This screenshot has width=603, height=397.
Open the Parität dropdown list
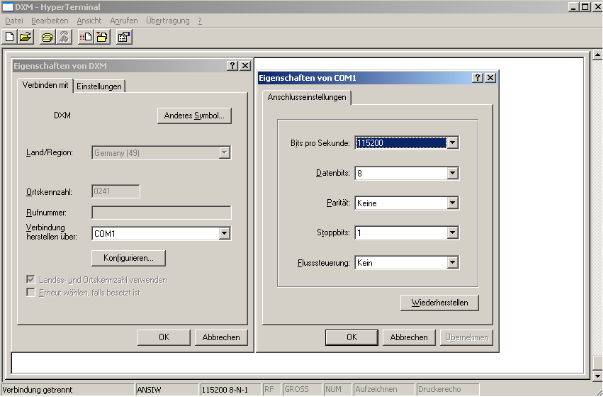pos(452,203)
